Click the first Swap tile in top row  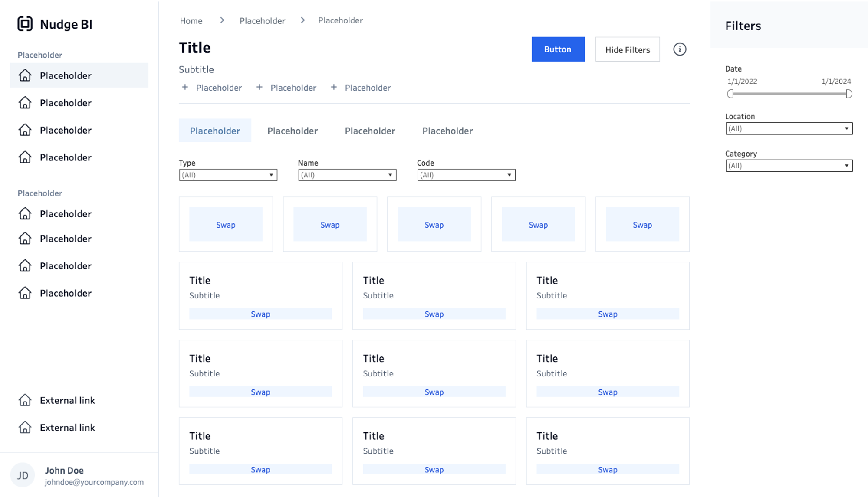tap(226, 225)
